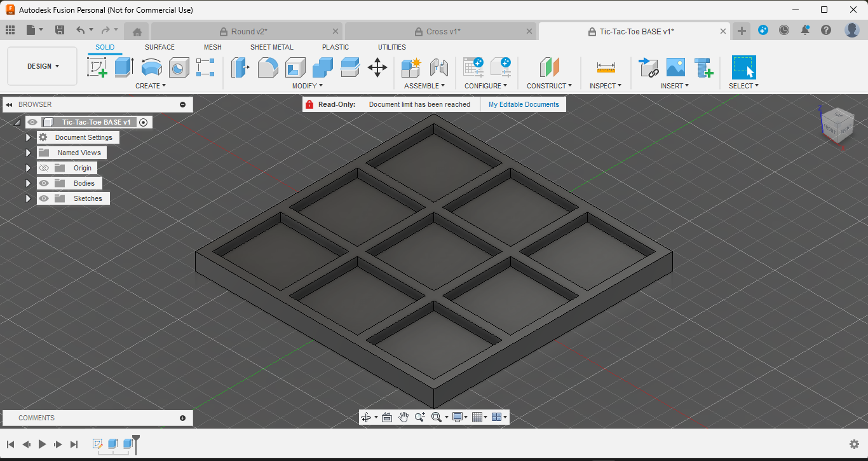
Task: Click the Offset Plane construct icon
Action: [x=549, y=67]
